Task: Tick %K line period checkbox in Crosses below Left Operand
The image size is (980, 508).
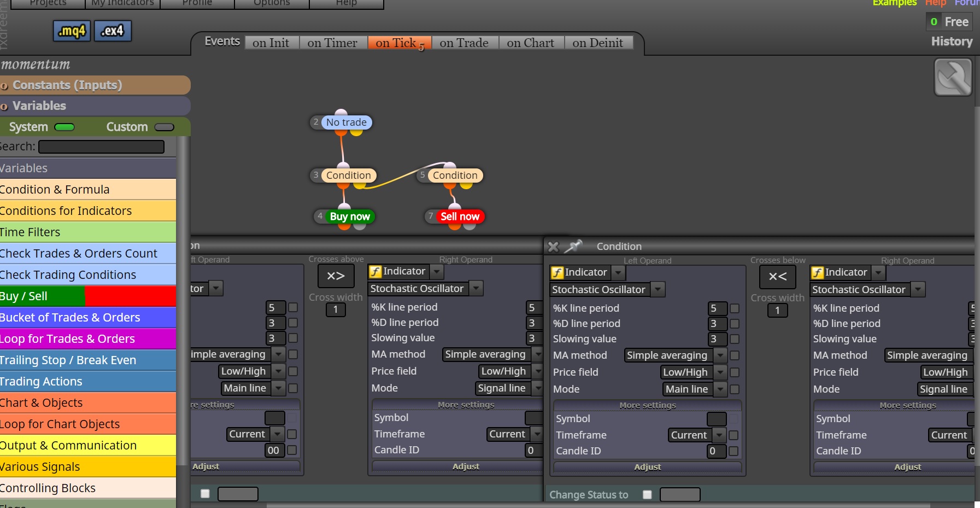Action: pyautogui.click(x=735, y=308)
